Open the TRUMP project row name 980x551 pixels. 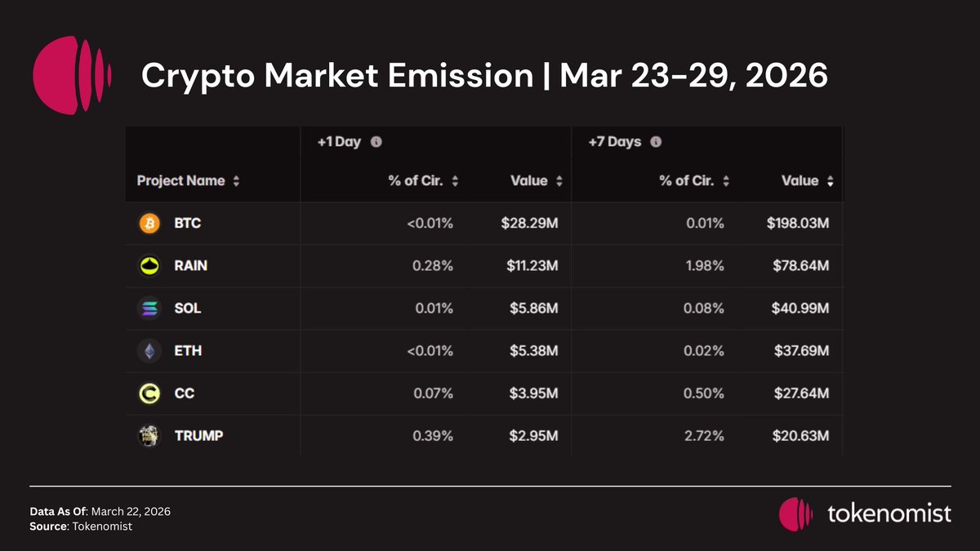(198, 436)
